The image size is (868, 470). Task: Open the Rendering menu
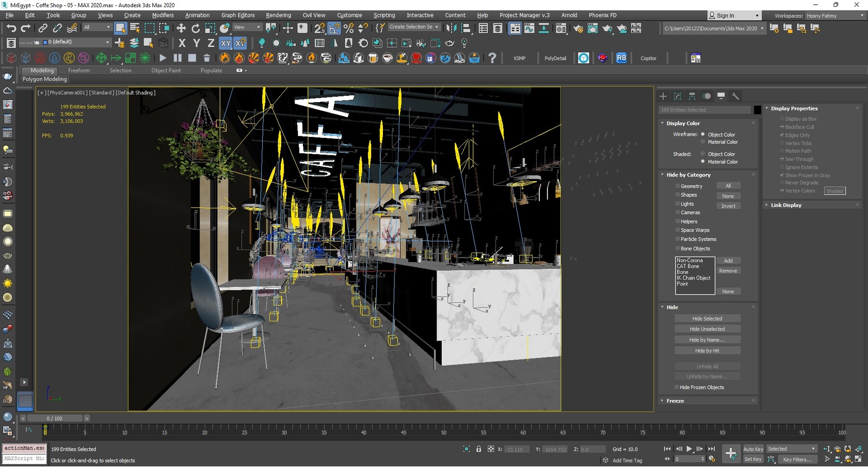(x=278, y=15)
